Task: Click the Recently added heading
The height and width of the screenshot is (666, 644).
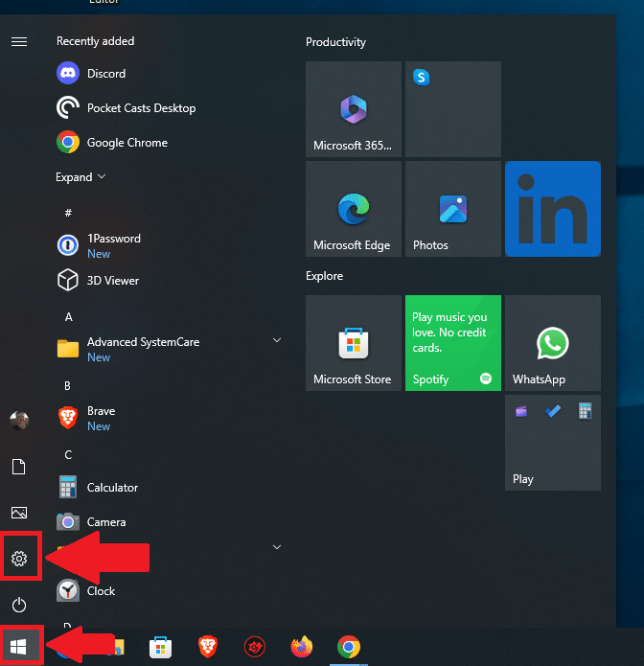Action: pyautogui.click(x=95, y=41)
